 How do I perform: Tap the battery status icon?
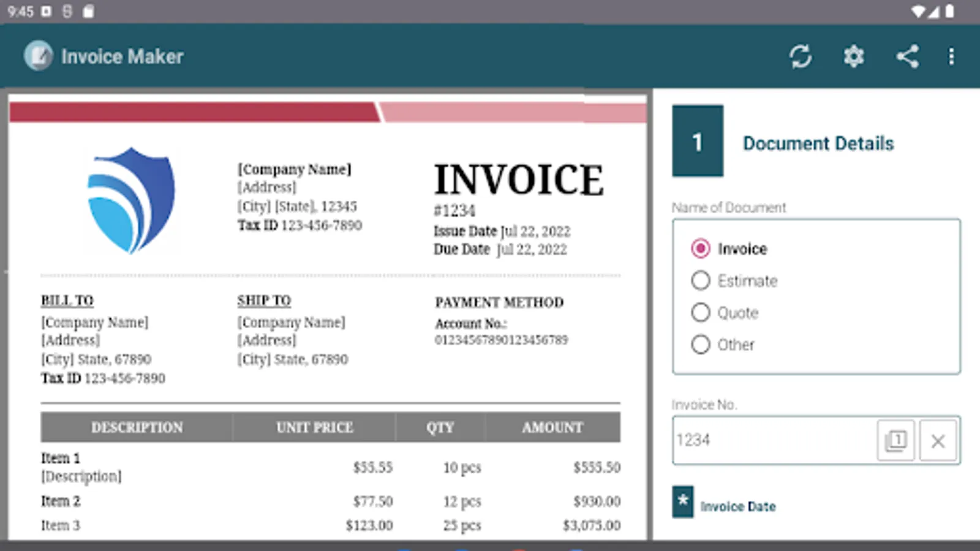pyautogui.click(x=949, y=12)
